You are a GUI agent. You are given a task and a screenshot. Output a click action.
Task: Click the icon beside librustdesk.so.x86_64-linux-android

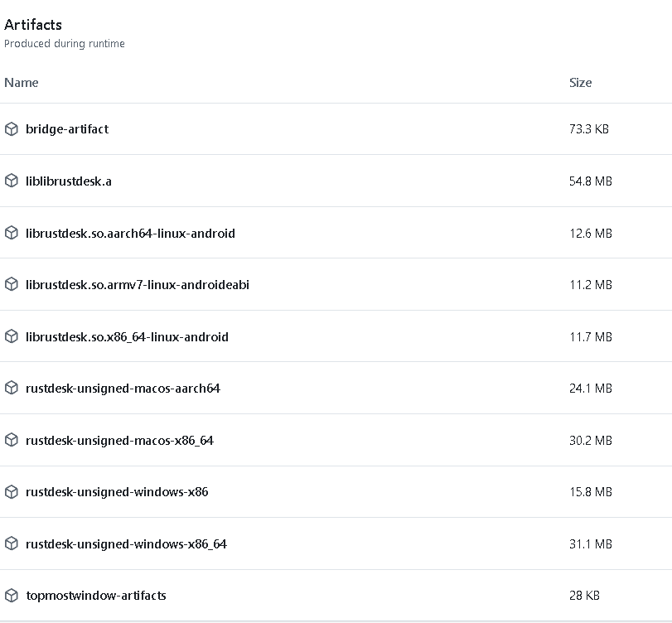(x=12, y=336)
